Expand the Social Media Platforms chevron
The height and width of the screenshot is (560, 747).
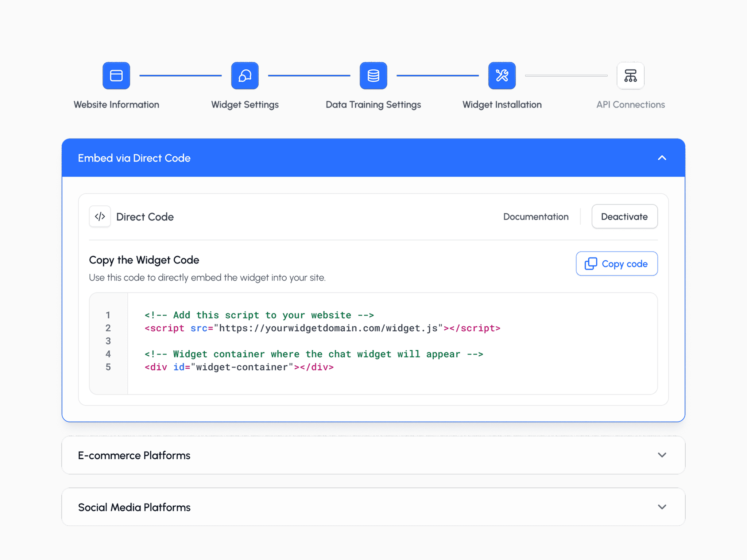662,507
